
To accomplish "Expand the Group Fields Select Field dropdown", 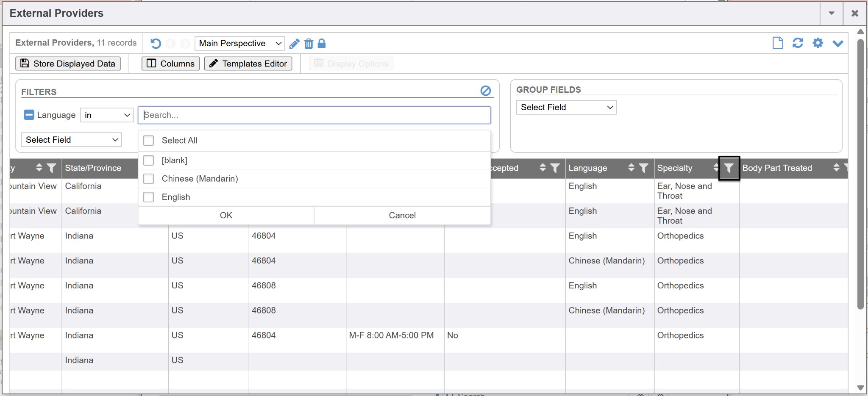I will coord(566,107).
